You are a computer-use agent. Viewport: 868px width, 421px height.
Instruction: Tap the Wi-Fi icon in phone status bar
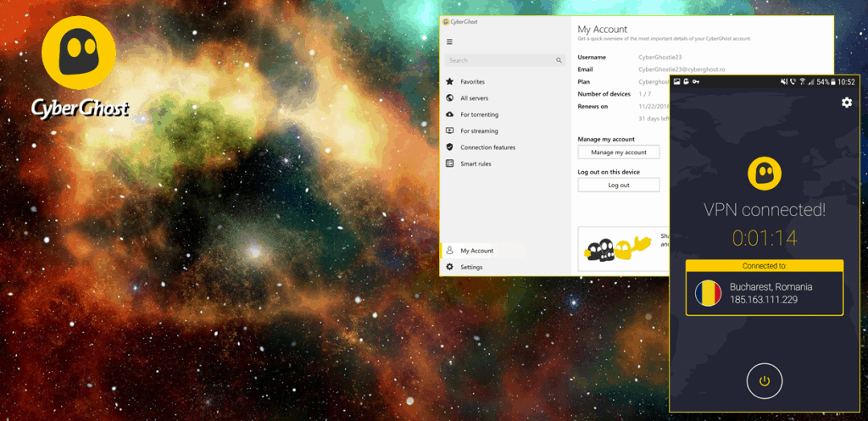click(x=802, y=82)
